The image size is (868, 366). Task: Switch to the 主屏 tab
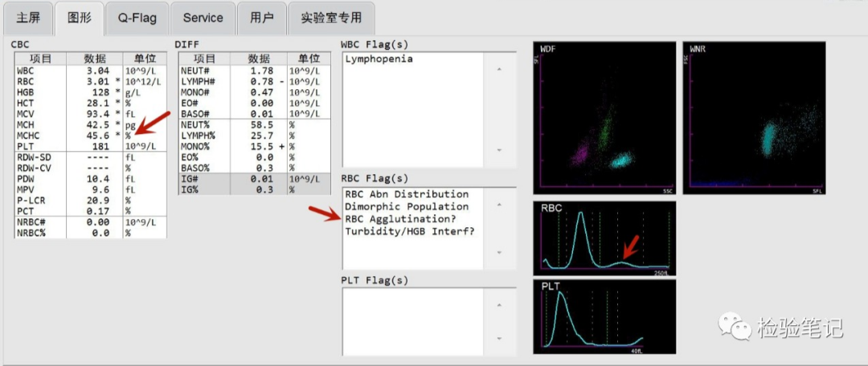[28, 18]
